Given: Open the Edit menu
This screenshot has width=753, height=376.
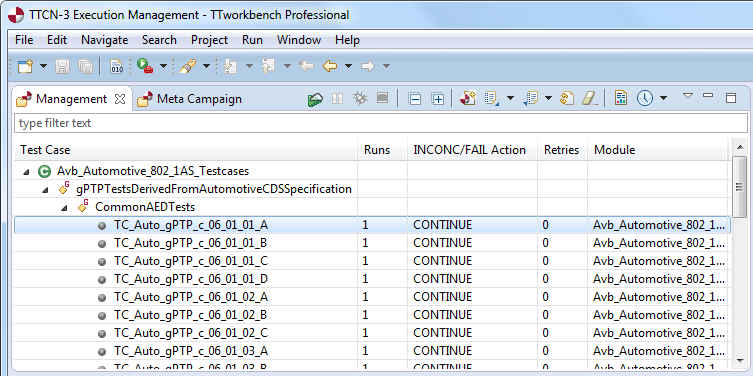Looking at the screenshot, I should point(57,40).
